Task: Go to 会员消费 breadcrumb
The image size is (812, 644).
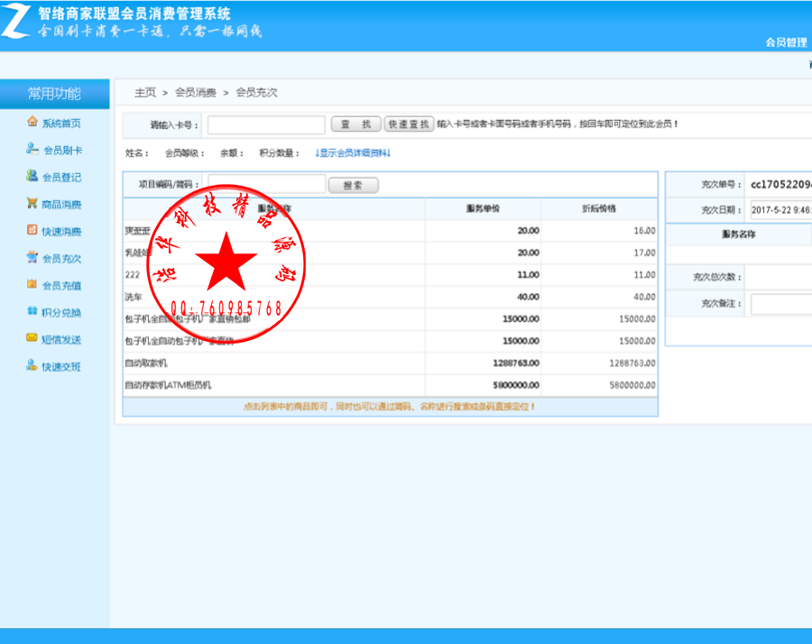Action: coord(196,93)
